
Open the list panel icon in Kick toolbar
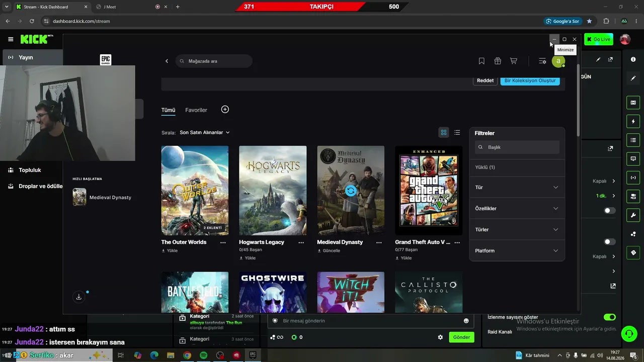click(x=633, y=140)
